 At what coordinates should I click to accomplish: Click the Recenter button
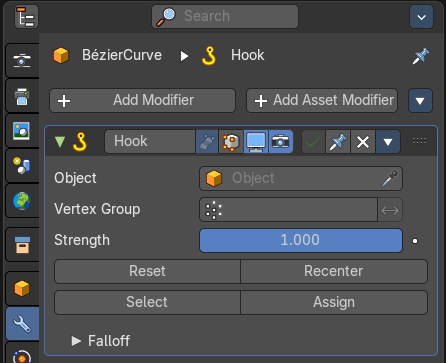334,271
